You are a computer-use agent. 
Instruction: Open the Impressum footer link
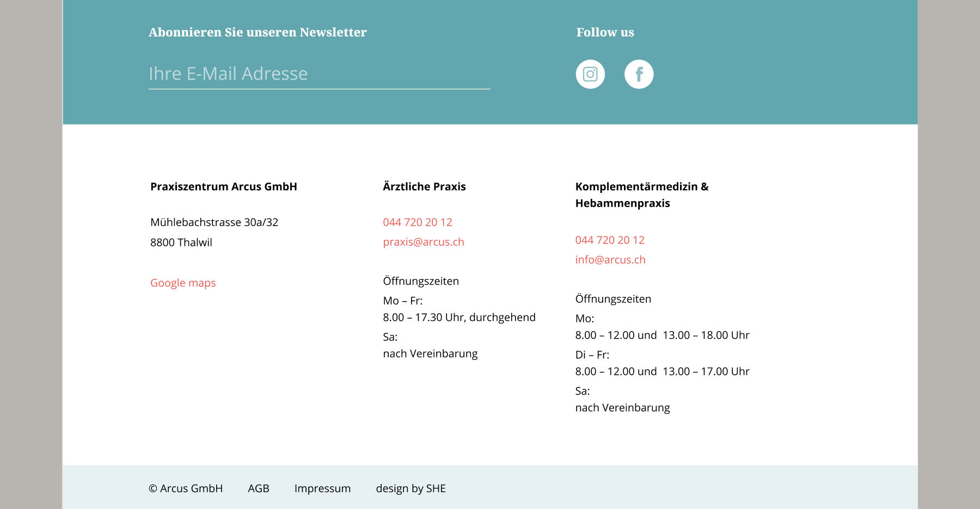pyautogui.click(x=322, y=488)
